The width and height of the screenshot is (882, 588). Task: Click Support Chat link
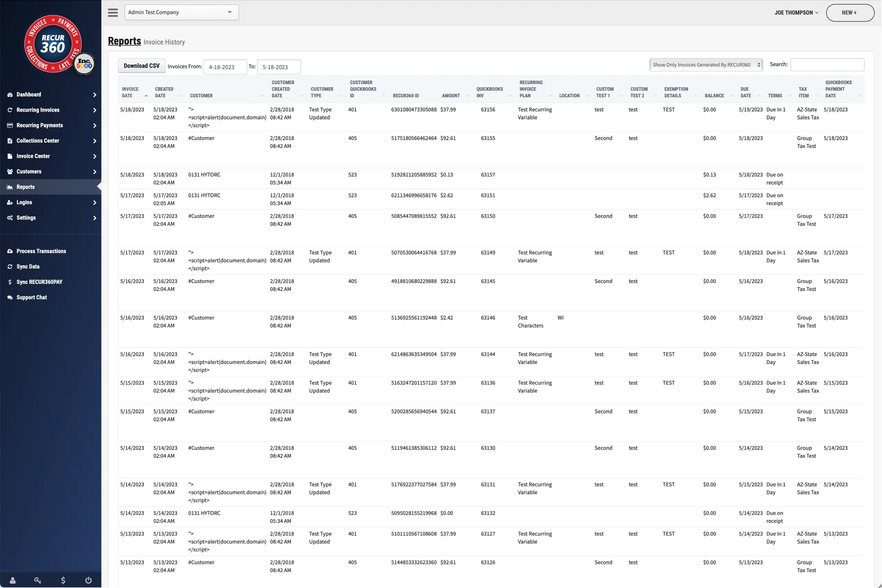coord(32,297)
